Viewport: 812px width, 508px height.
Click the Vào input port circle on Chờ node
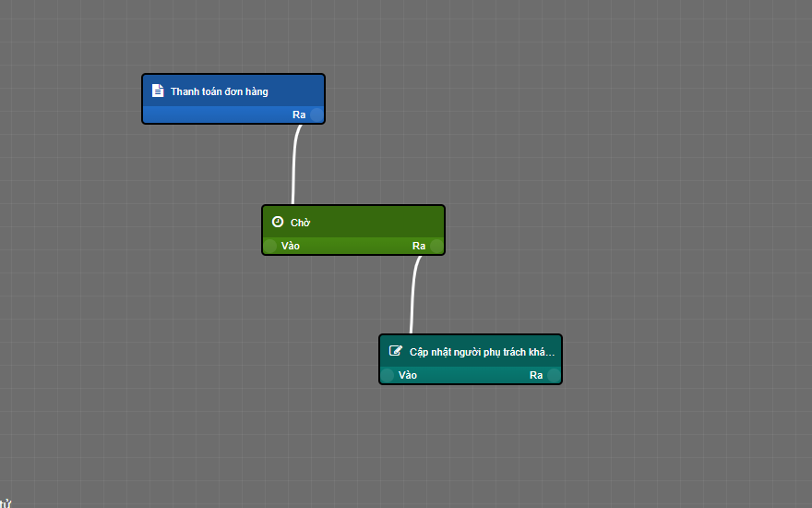pos(270,246)
